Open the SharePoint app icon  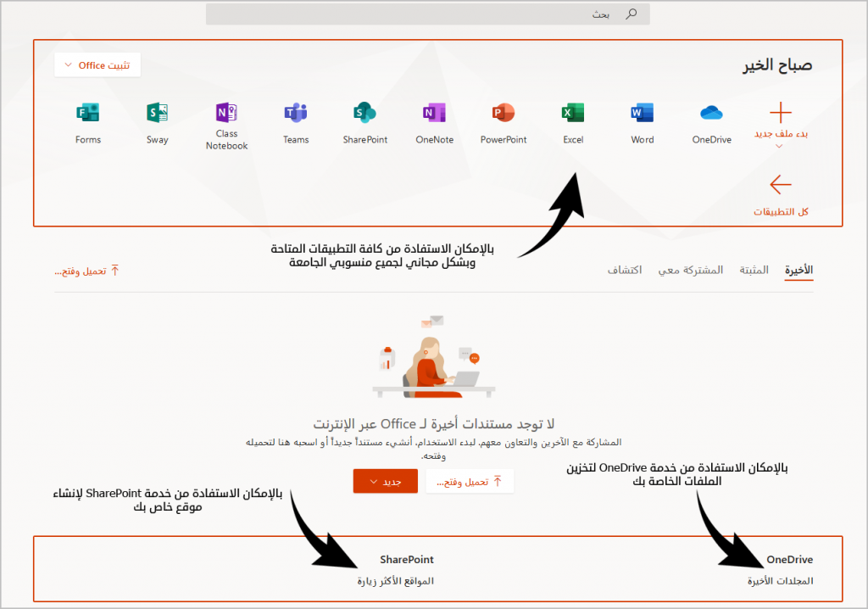point(365,114)
